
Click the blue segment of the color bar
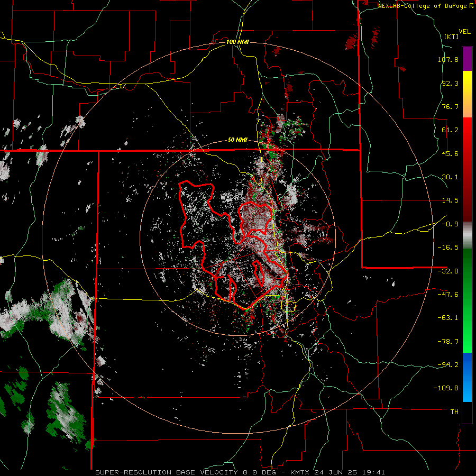coord(467,377)
